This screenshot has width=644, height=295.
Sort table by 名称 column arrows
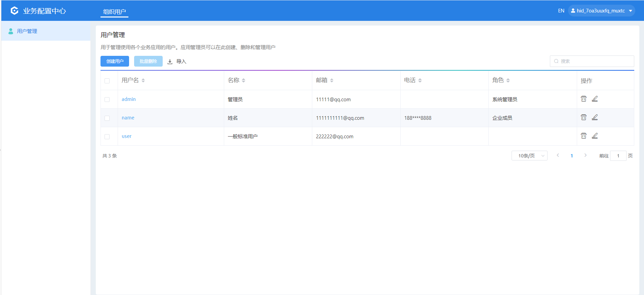point(243,80)
